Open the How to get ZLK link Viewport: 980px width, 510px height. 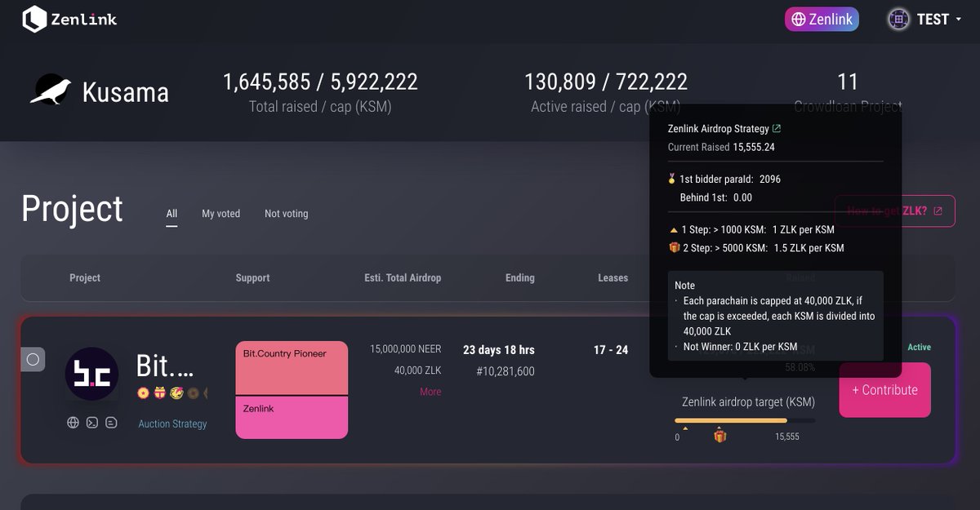(x=894, y=211)
